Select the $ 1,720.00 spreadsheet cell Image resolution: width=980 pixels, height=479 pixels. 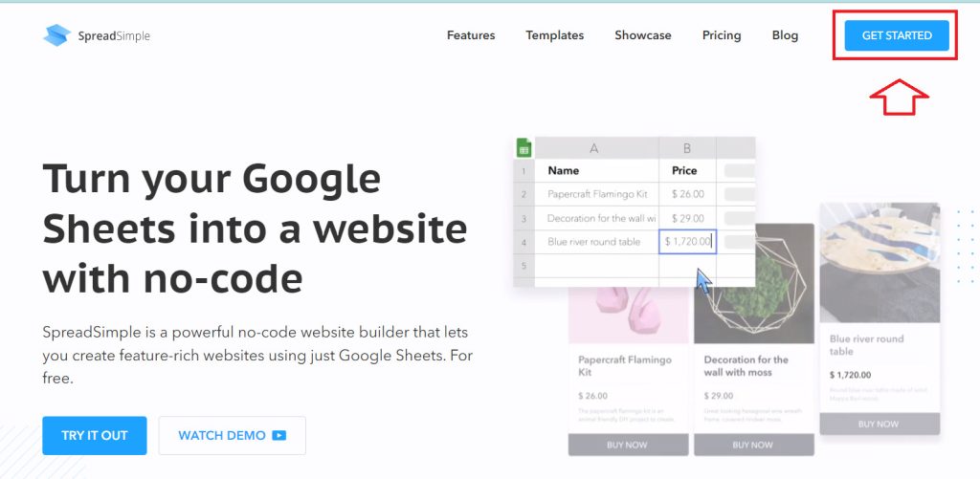point(687,242)
